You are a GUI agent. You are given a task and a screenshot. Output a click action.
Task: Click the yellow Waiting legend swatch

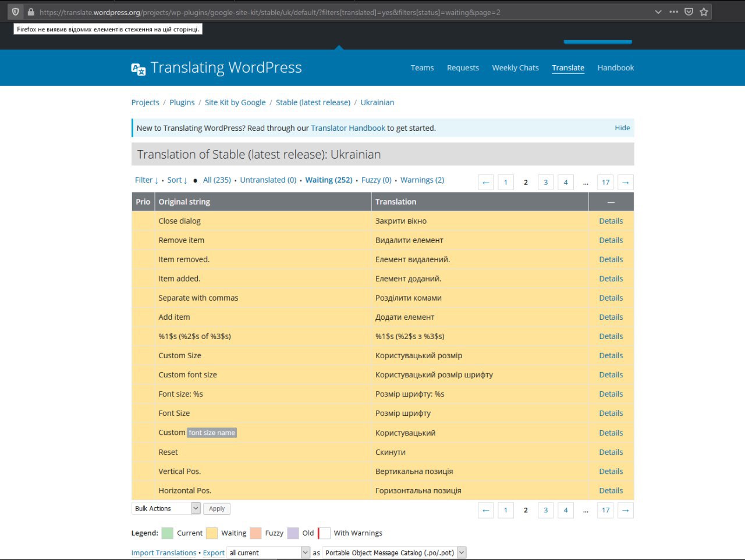[212, 533]
